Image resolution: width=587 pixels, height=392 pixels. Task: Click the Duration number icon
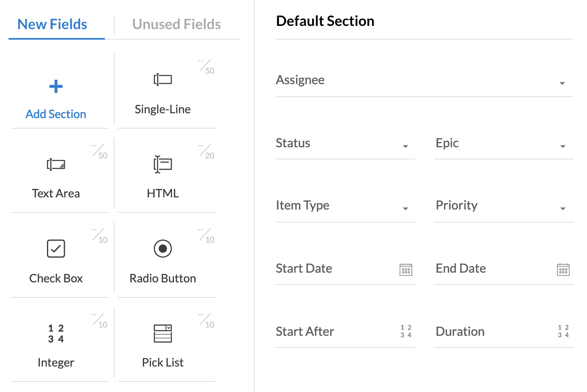coord(563,331)
